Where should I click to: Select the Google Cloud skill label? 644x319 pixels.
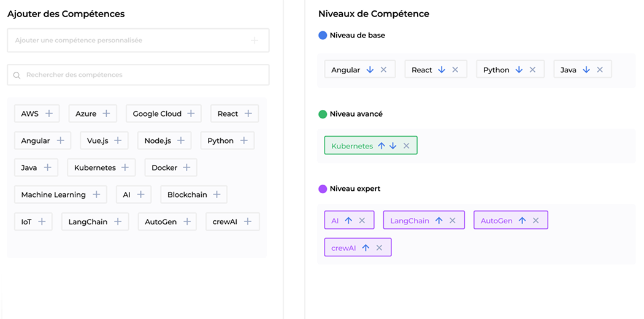pos(157,113)
